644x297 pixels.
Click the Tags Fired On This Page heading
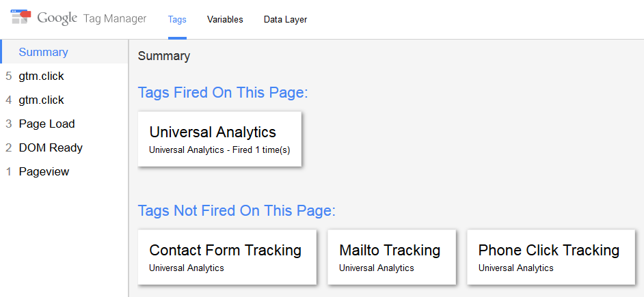click(223, 92)
